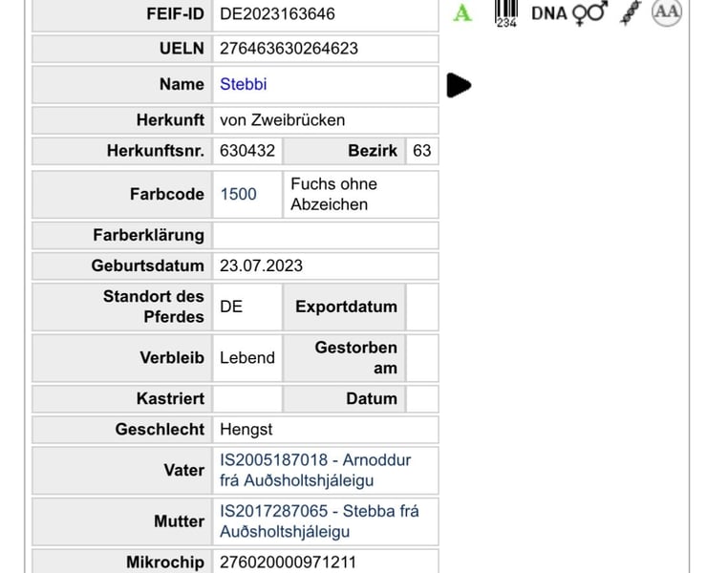Open the horse name link Stebbi

pos(244,84)
